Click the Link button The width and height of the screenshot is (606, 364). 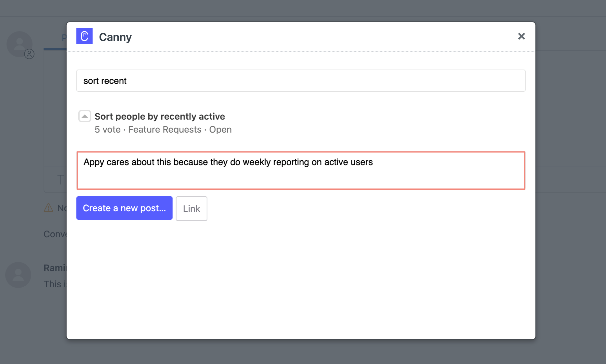[191, 209]
